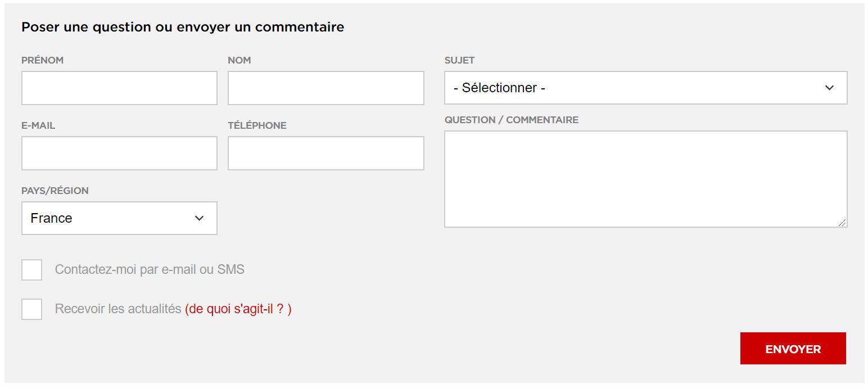Enable the Contactez-moi par e-mail ou SMS checkbox
This screenshot has height=388, width=868.
(31, 270)
